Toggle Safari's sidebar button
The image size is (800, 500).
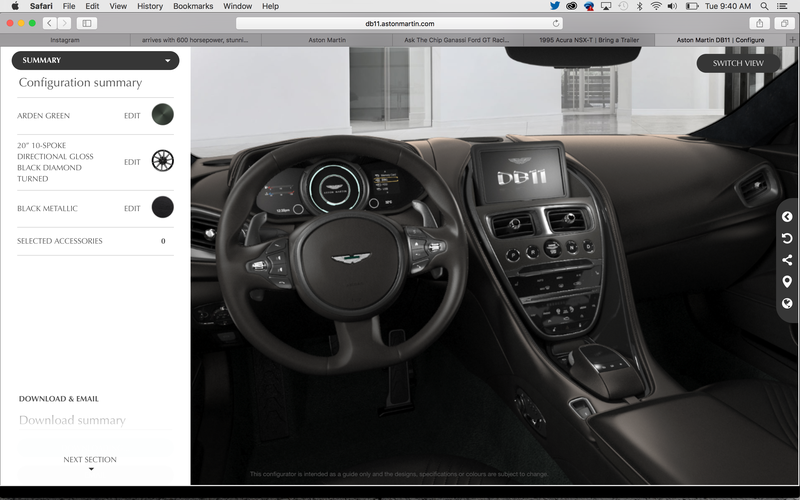click(x=87, y=23)
